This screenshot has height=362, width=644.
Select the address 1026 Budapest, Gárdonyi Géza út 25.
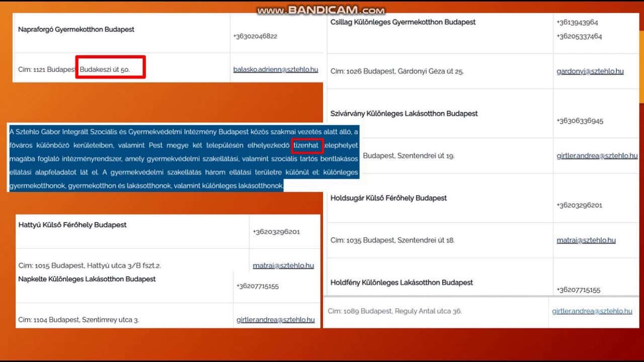pos(405,72)
